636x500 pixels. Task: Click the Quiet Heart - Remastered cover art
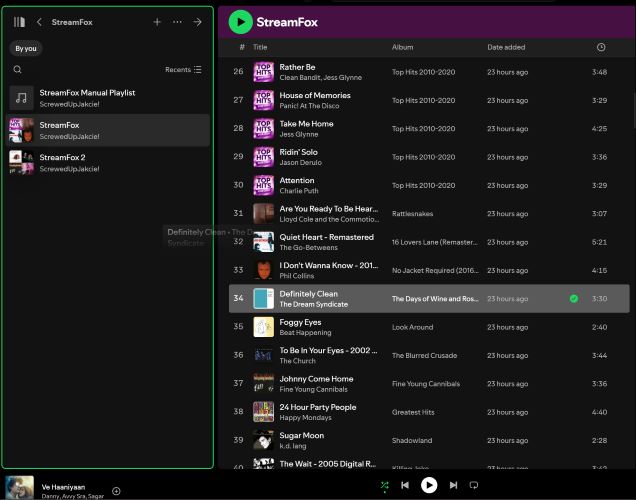(264, 242)
